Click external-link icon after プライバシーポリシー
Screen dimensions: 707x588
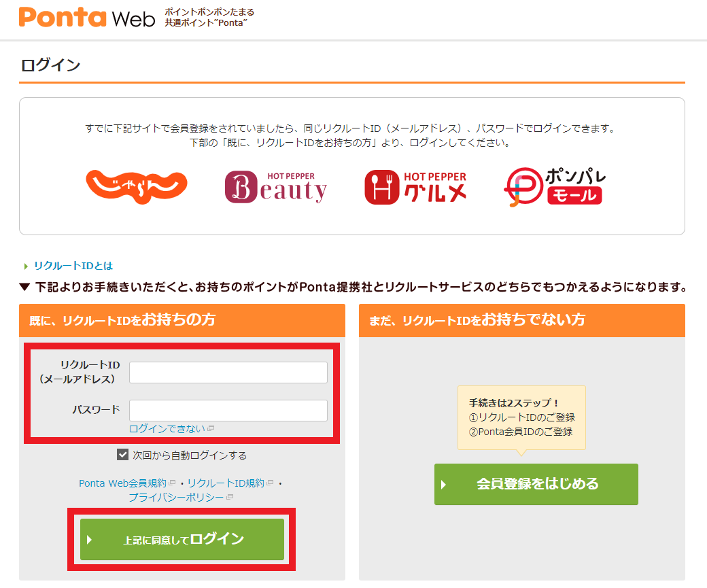(230, 498)
